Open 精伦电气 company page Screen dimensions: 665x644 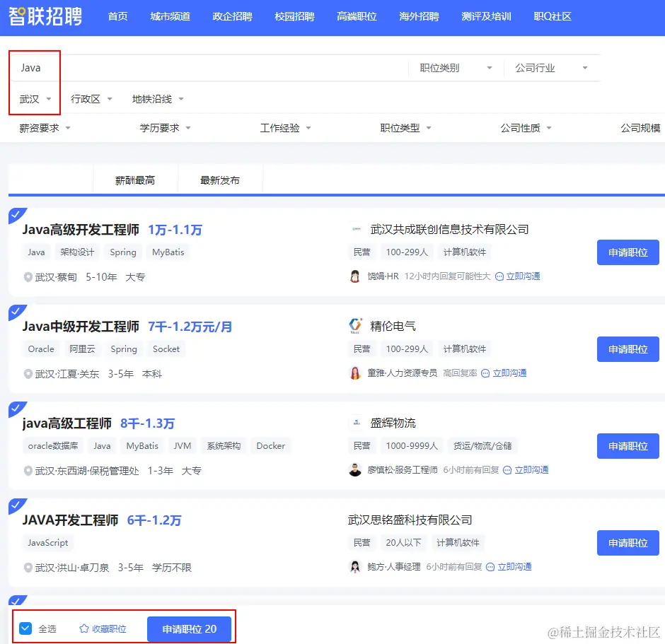(393, 326)
